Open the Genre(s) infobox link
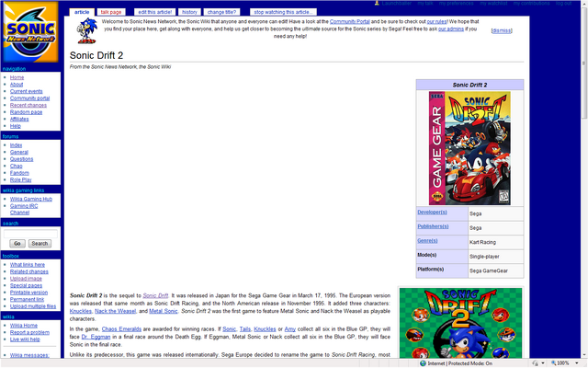The image size is (588, 368). click(x=427, y=241)
